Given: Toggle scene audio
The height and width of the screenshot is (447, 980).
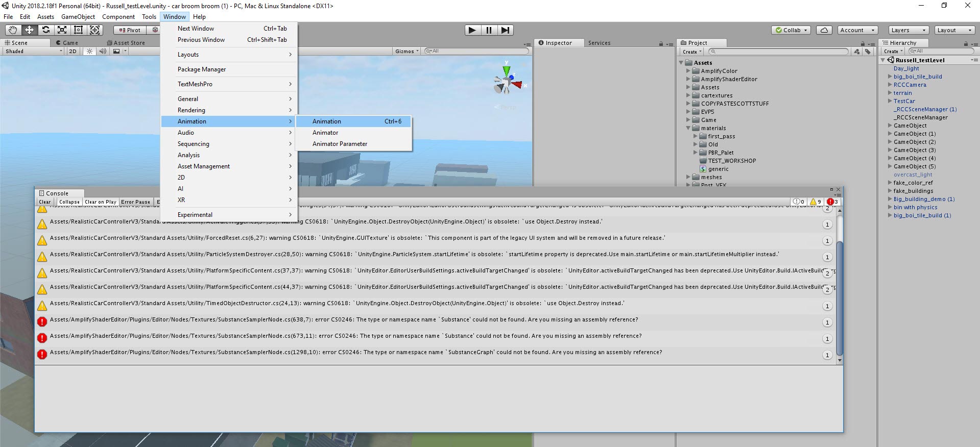Looking at the screenshot, I should coord(103,51).
